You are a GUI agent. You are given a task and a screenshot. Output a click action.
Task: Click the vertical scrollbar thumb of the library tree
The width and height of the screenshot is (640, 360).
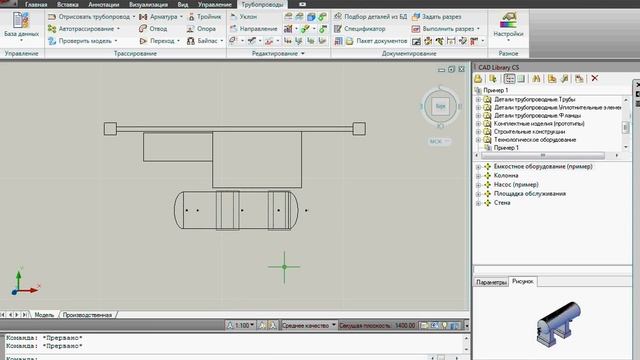(x=626, y=127)
